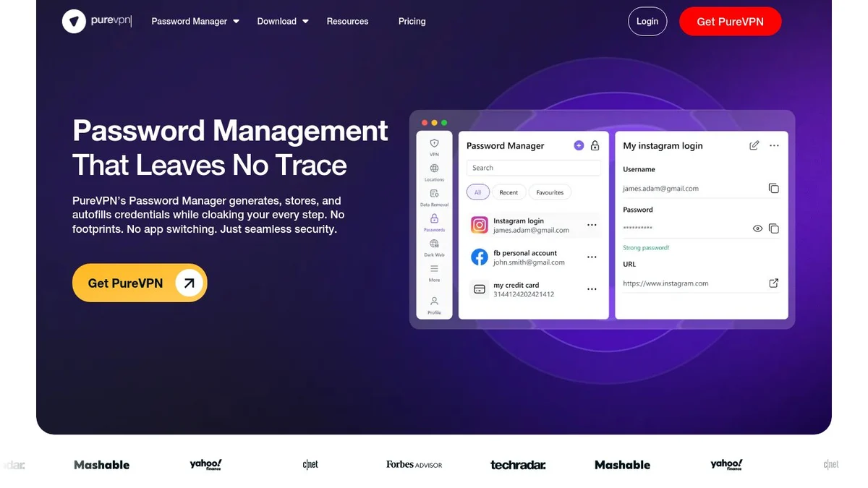Open the VPN shield icon in sidebar
Image resolution: width=868 pixels, height=488 pixels.
point(434,143)
